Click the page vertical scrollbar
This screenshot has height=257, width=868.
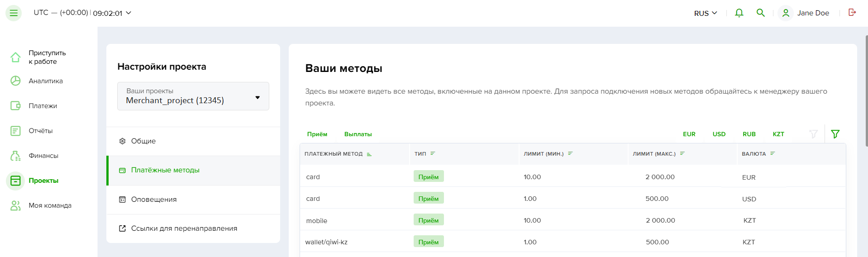(x=866, y=90)
